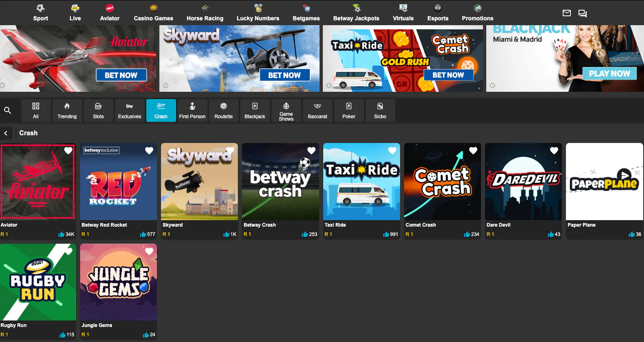Favorite the Aviator game with its heart
The width and height of the screenshot is (644, 342).
pyautogui.click(x=68, y=151)
